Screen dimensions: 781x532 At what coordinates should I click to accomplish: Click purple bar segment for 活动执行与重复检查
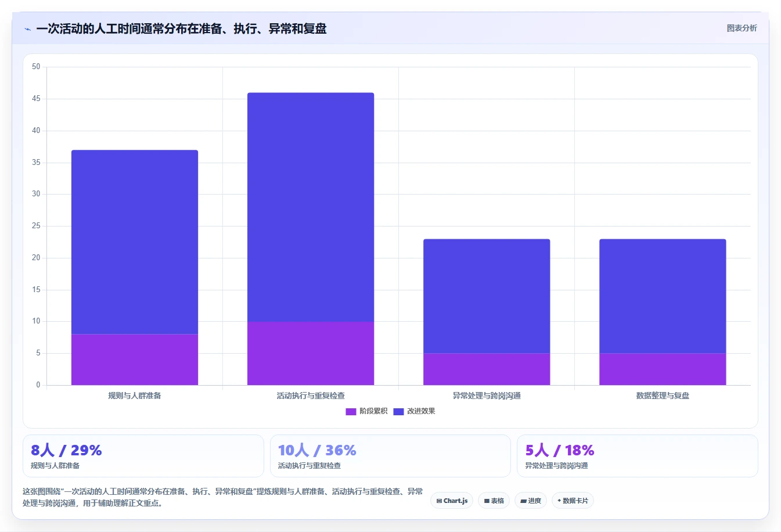click(x=311, y=353)
